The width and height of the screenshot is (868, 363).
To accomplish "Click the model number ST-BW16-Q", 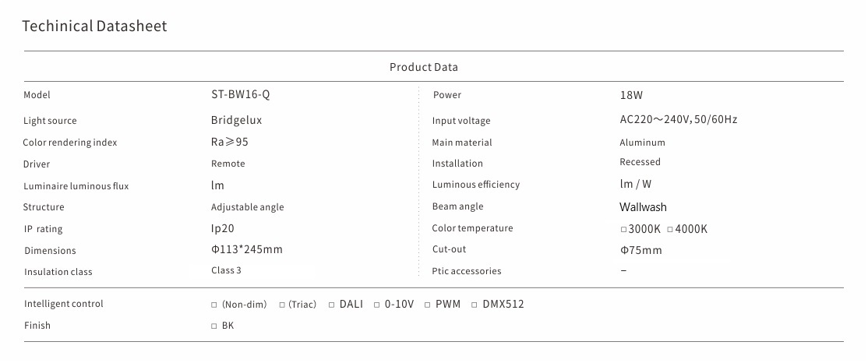I will tap(241, 94).
